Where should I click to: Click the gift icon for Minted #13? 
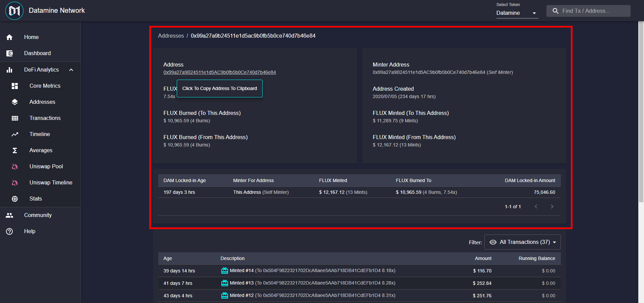point(225,283)
